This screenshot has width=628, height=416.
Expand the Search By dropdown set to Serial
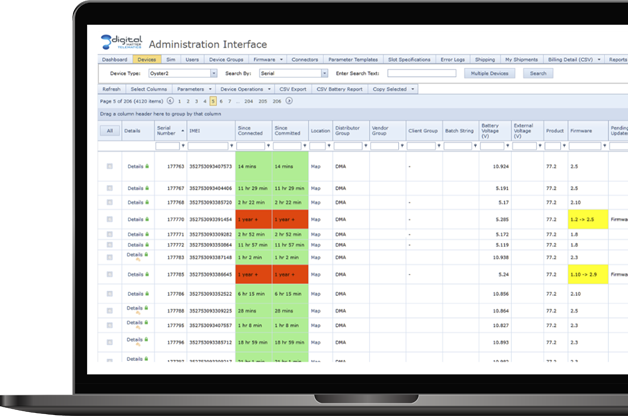coord(324,73)
